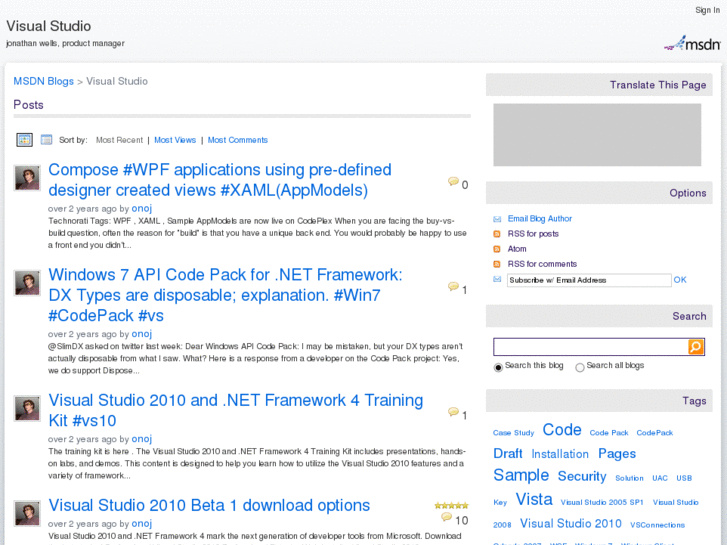This screenshot has width=727, height=545.
Task: Click the comment bubble on the Training Kit #vs10 post
Action: point(453,412)
